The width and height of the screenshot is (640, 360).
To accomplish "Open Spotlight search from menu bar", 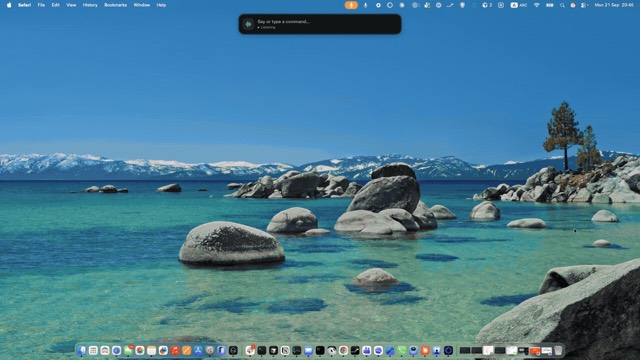I will 562,5.
